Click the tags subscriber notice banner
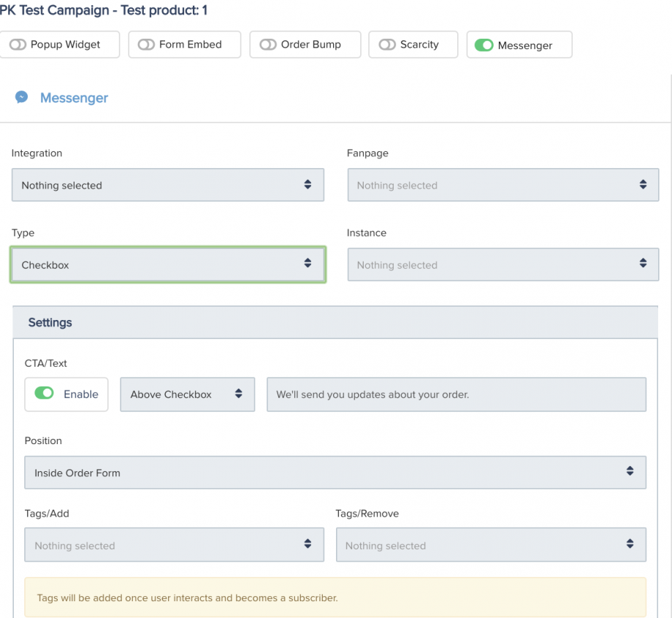 [x=335, y=598]
